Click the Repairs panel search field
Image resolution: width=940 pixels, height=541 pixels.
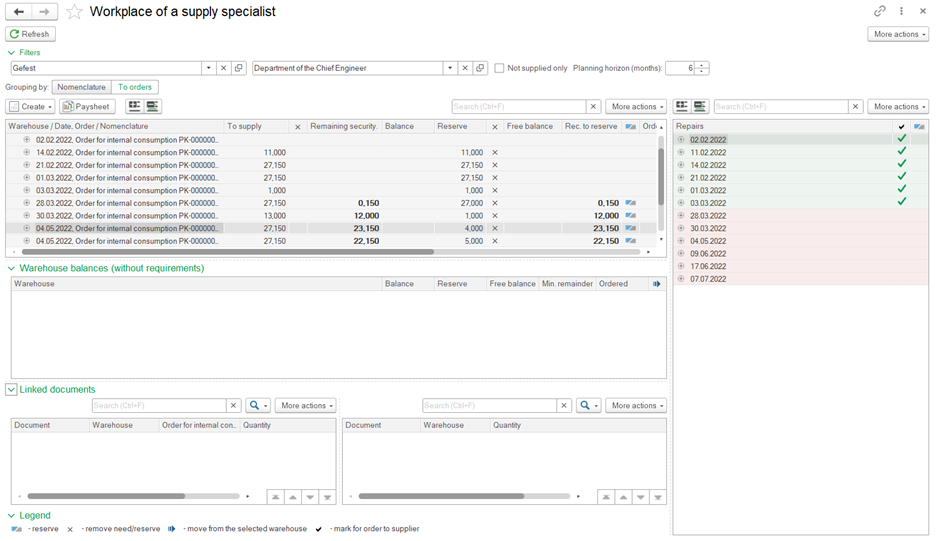pyautogui.click(x=780, y=107)
